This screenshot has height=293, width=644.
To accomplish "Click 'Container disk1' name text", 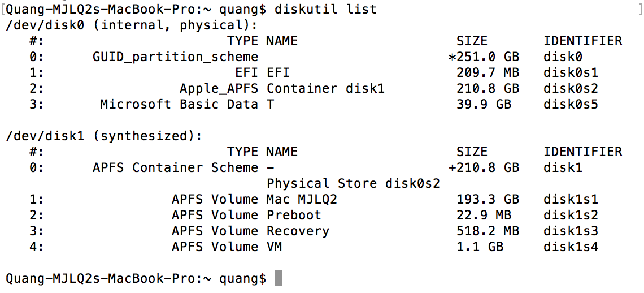I will click(x=325, y=88).
